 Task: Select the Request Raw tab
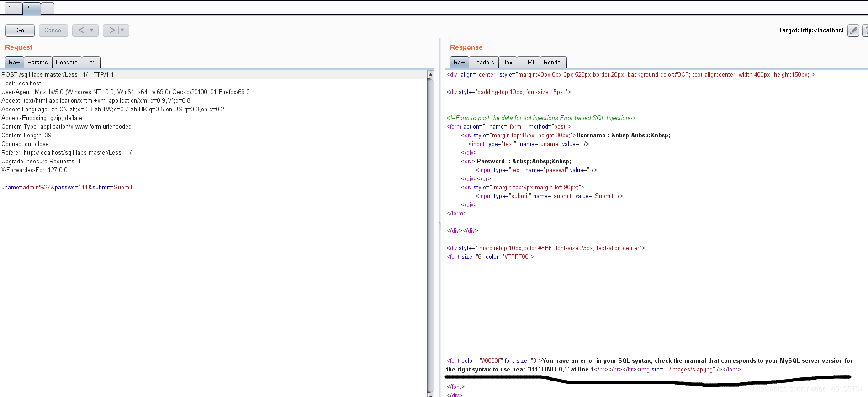coord(14,62)
